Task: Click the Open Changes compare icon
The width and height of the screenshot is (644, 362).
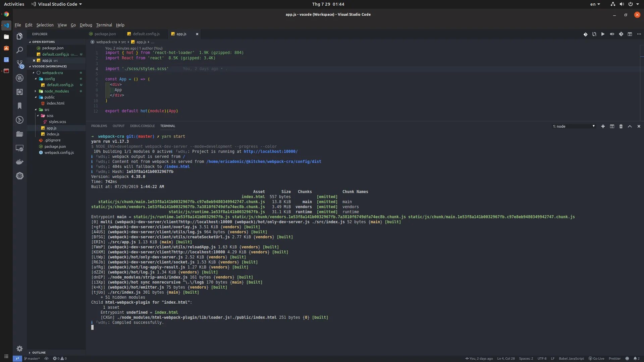Action: coord(594,34)
